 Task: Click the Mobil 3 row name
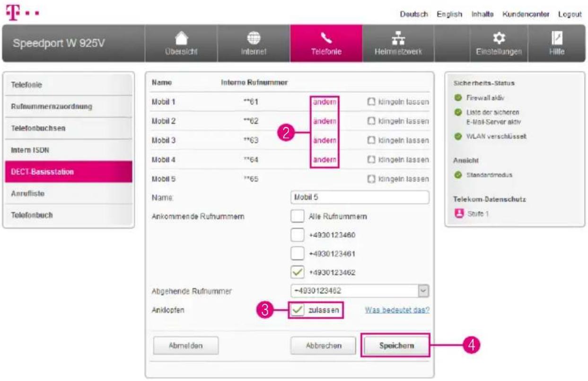(x=163, y=141)
